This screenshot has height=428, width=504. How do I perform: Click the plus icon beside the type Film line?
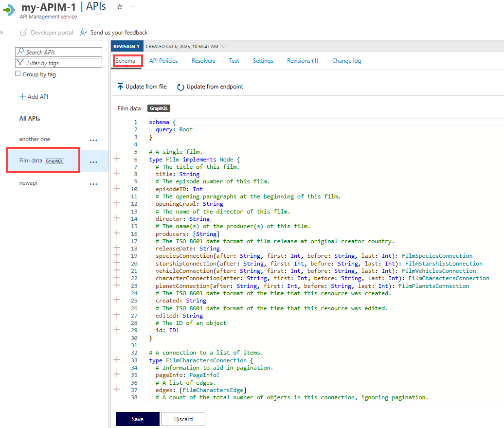point(116,159)
